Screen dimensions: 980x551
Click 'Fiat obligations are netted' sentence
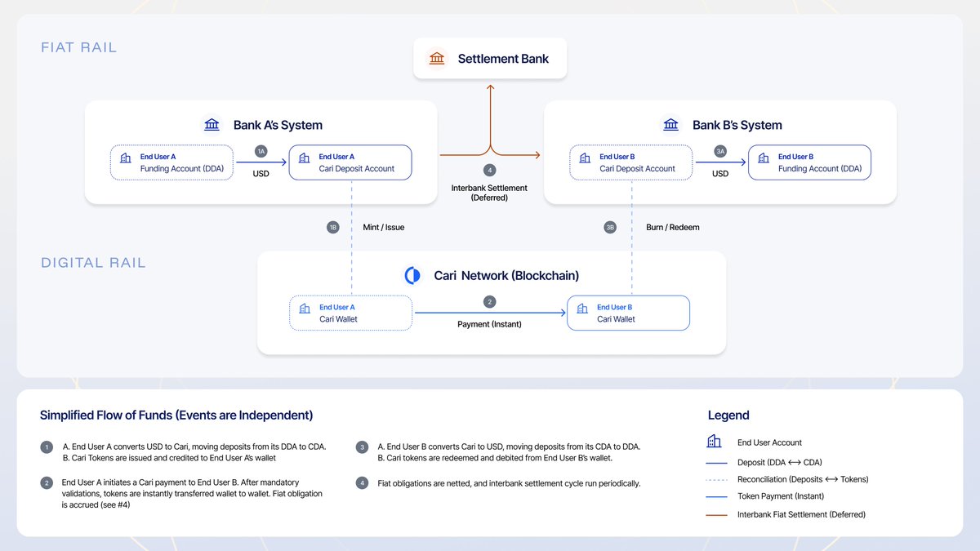click(509, 483)
